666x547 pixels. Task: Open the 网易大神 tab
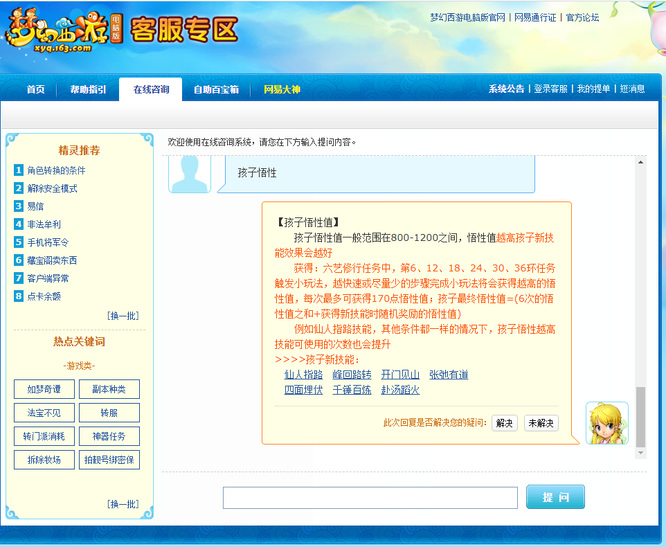click(282, 89)
